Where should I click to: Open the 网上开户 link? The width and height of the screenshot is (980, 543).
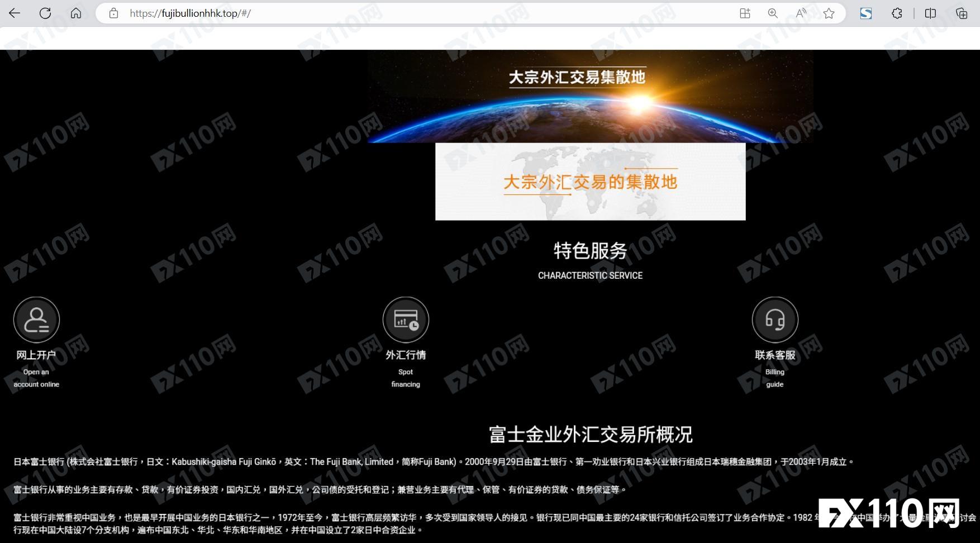36,355
